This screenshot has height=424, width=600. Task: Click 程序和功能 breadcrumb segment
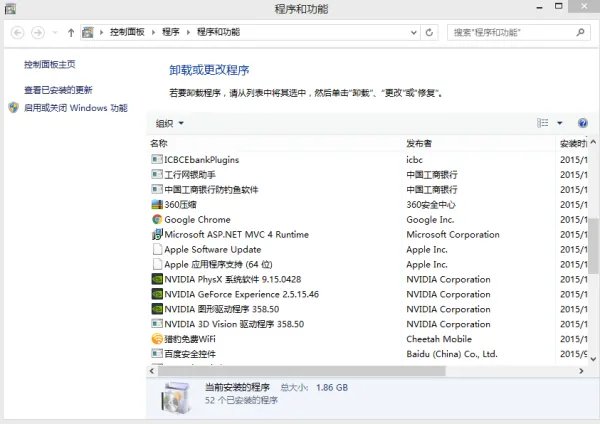click(218, 32)
